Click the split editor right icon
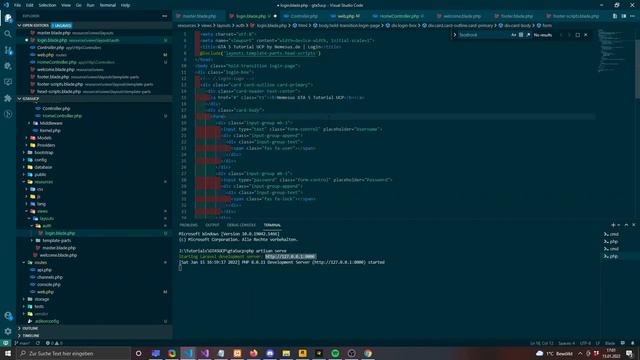The width and height of the screenshot is (640, 360). pos(623,16)
